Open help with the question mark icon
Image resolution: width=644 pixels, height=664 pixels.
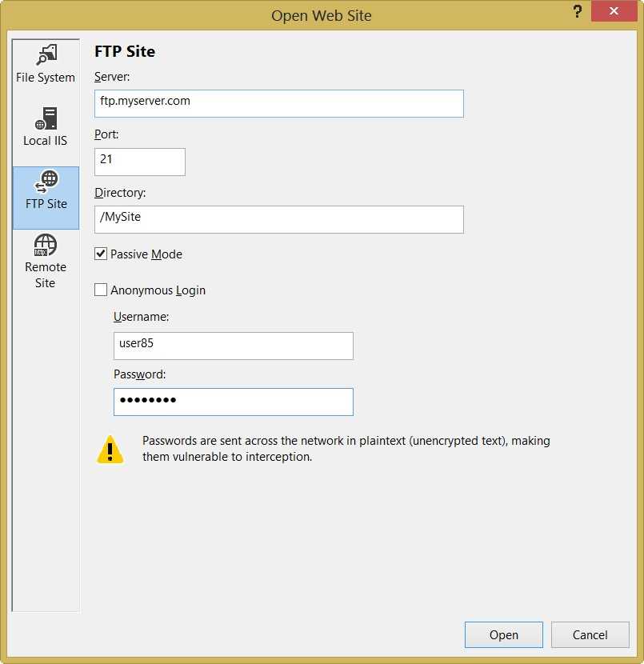[577, 12]
